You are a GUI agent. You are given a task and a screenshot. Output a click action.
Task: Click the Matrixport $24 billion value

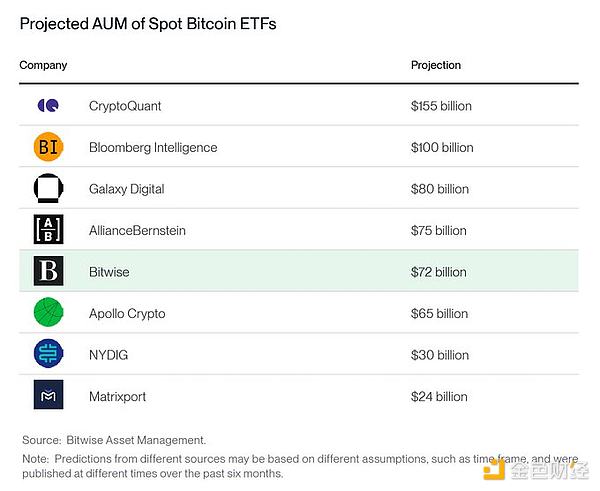click(438, 396)
